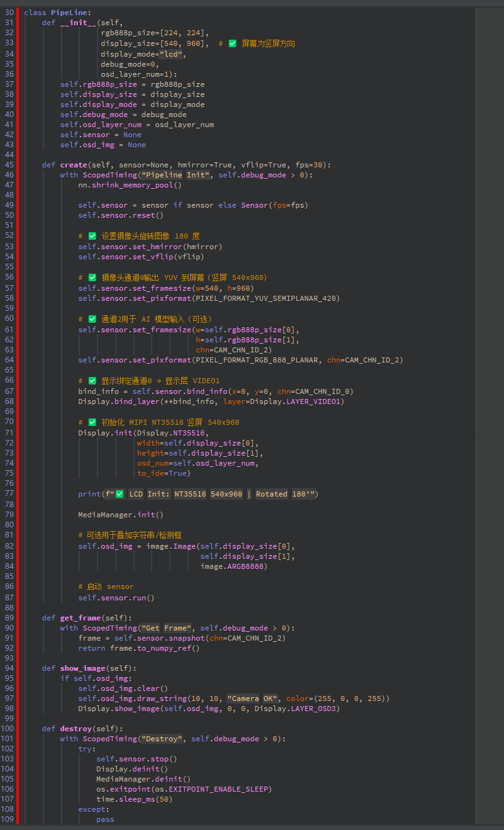Click the "Camera OK" string literal
The width and height of the screenshot is (504, 830).
(x=252, y=698)
